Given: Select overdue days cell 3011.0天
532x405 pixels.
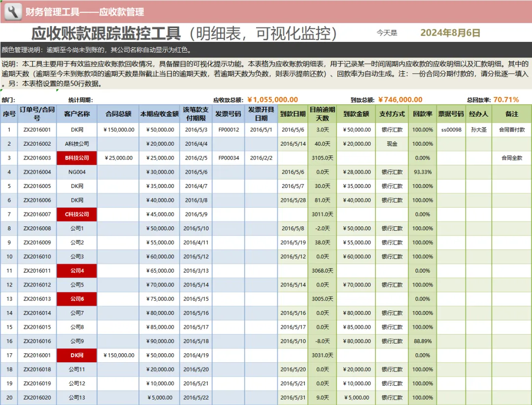Looking at the screenshot, I should [x=322, y=214].
